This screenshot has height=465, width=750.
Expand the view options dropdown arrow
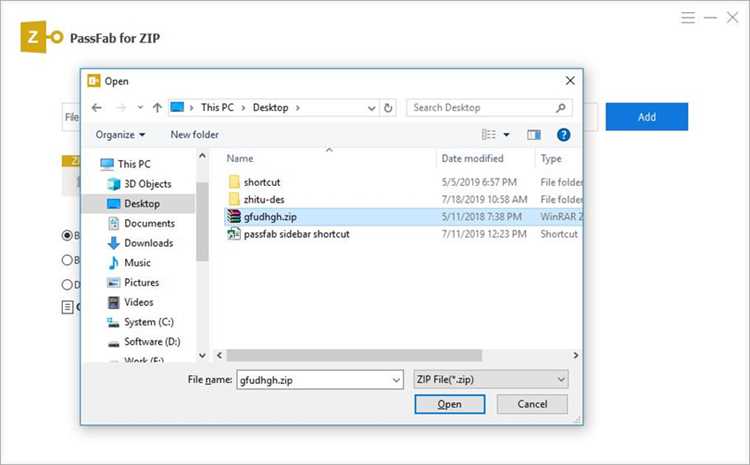(507, 135)
